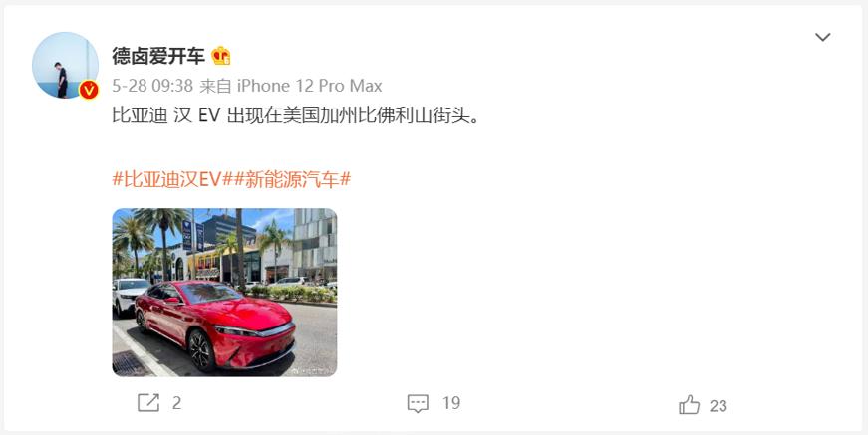Click the like count 23
The width and height of the screenshot is (868, 435).
point(718,406)
